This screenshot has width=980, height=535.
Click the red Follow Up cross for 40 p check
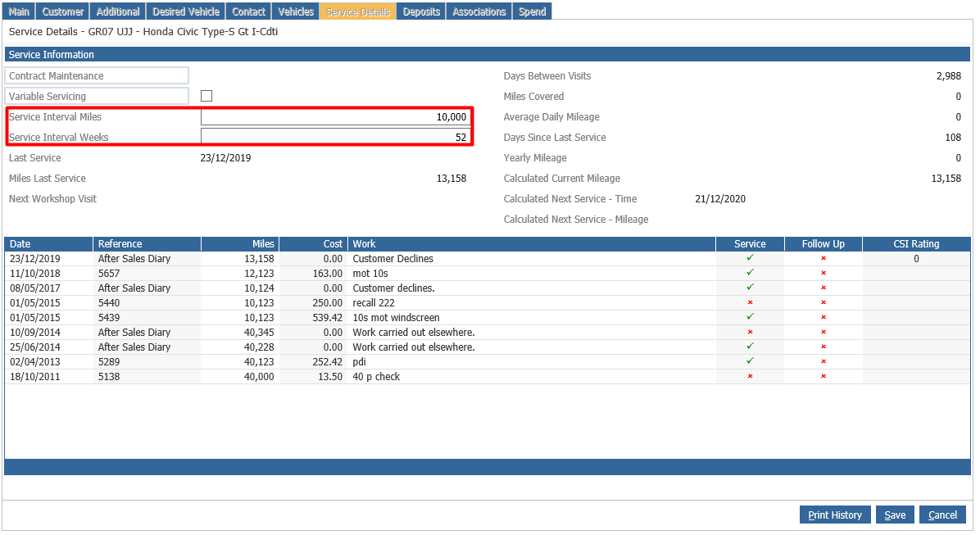pos(823,376)
